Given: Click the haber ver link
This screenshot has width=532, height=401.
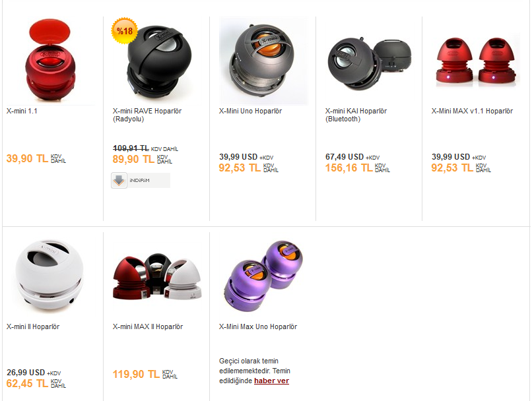Looking at the screenshot, I should click(271, 381).
